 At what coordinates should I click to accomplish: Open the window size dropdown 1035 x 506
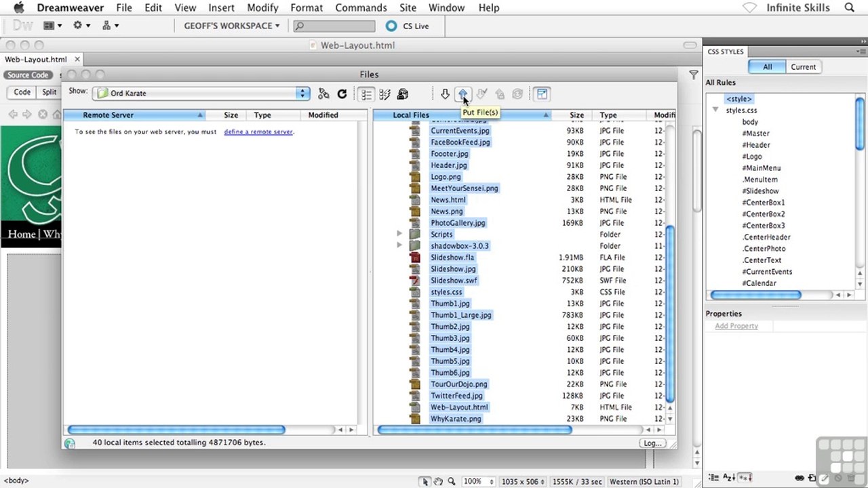[523, 481]
